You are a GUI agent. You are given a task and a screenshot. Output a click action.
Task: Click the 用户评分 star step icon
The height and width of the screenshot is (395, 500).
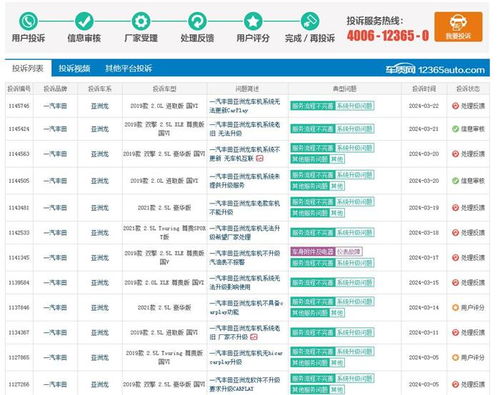point(253,21)
